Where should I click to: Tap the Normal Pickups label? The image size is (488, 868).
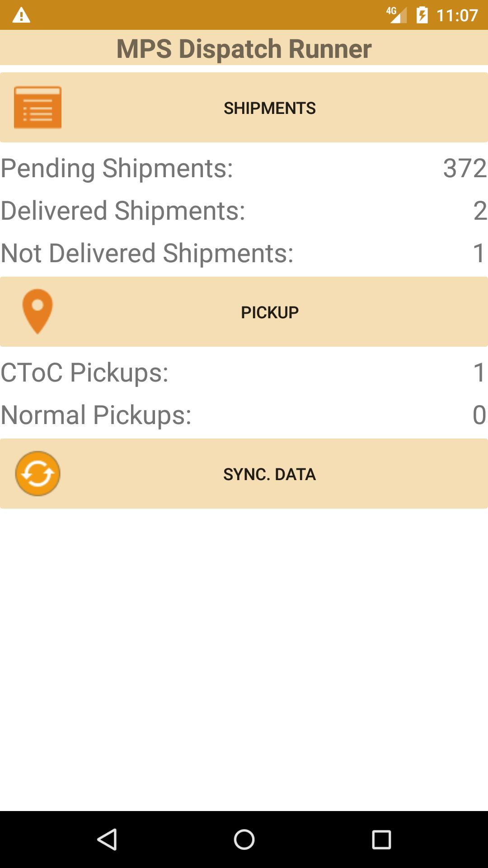(x=96, y=415)
